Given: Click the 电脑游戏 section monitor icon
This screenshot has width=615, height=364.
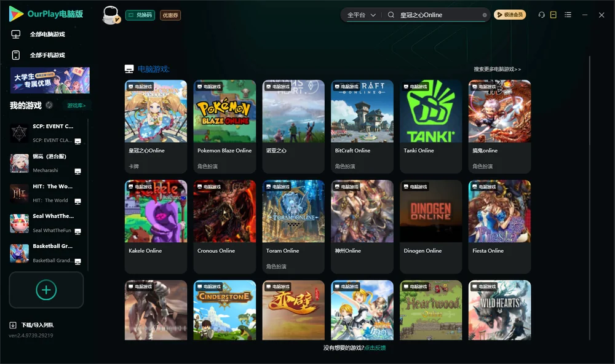Looking at the screenshot, I should 129,69.
